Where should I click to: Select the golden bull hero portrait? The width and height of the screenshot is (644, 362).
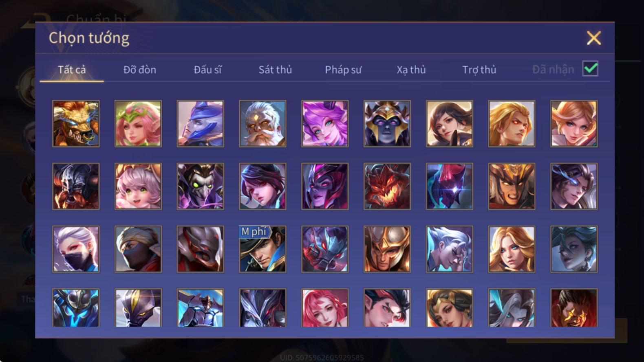coord(76,124)
